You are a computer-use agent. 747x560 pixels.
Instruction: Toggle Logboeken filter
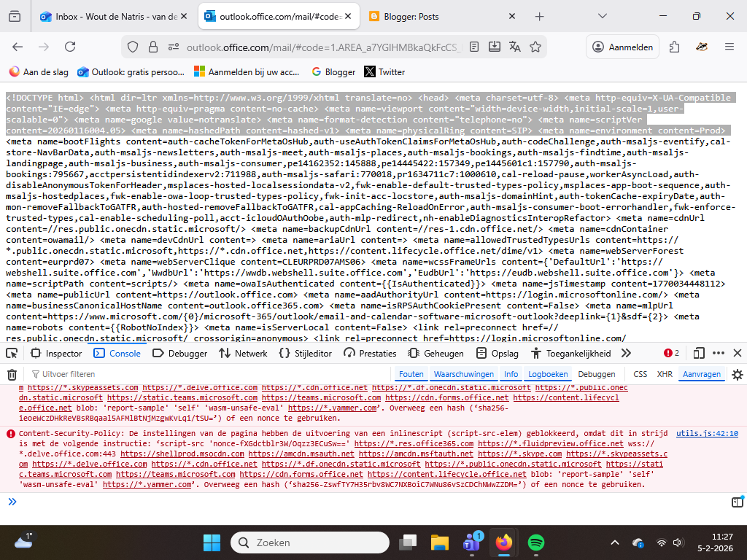pos(548,374)
